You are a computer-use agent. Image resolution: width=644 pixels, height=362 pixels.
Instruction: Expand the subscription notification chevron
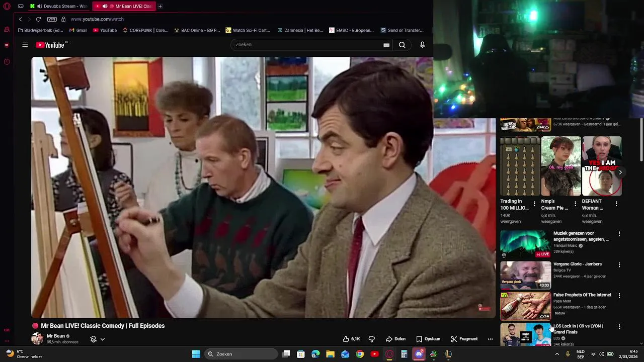(102, 339)
